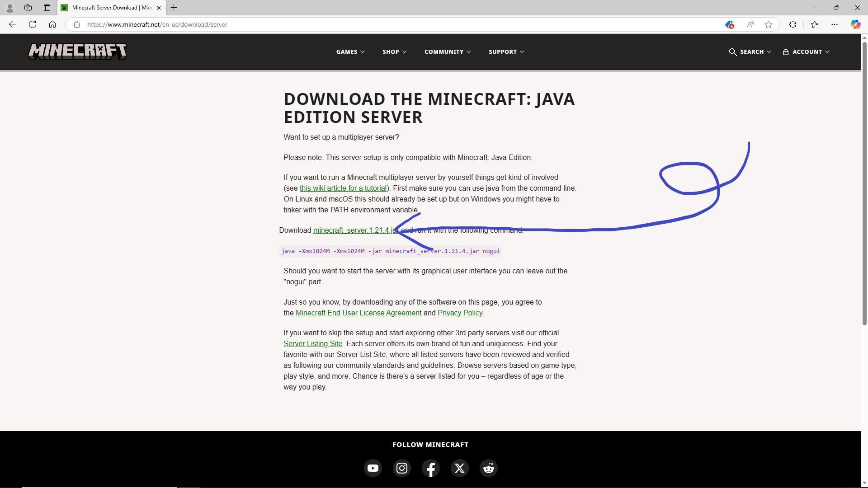Click the browser home icon
This screenshot has width=868, height=488.
click(x=52, y=24)
